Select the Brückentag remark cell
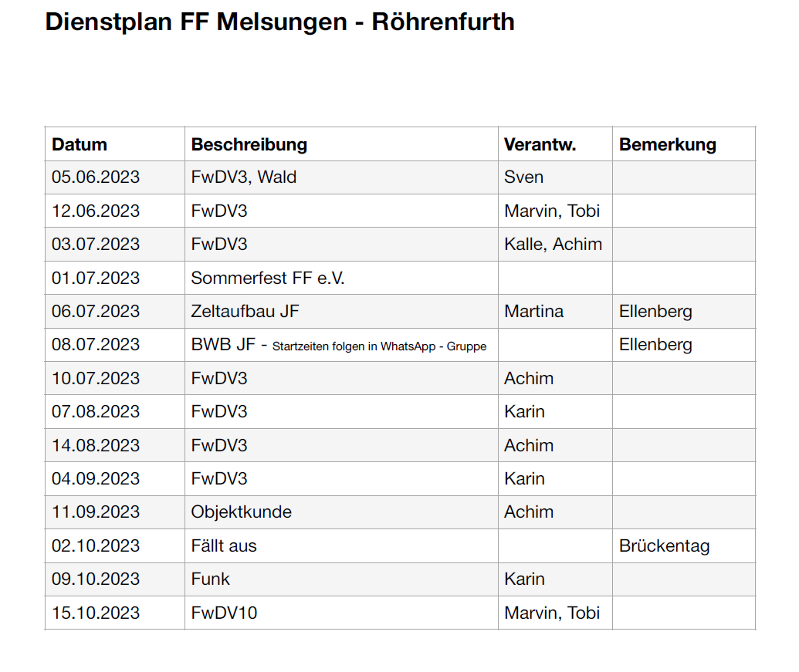 (x=684, y=545)
